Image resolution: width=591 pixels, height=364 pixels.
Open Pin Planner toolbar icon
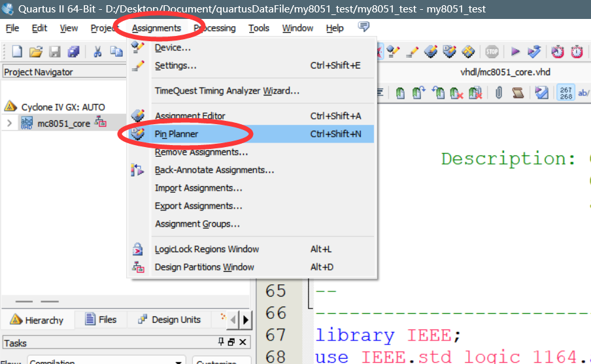pyautogui.click(x=449, y=51)
